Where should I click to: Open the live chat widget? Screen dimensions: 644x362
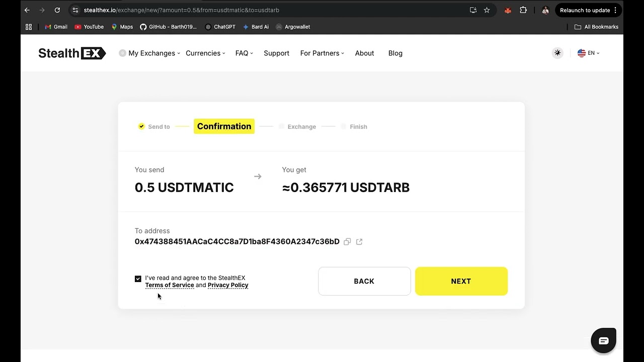603,341
